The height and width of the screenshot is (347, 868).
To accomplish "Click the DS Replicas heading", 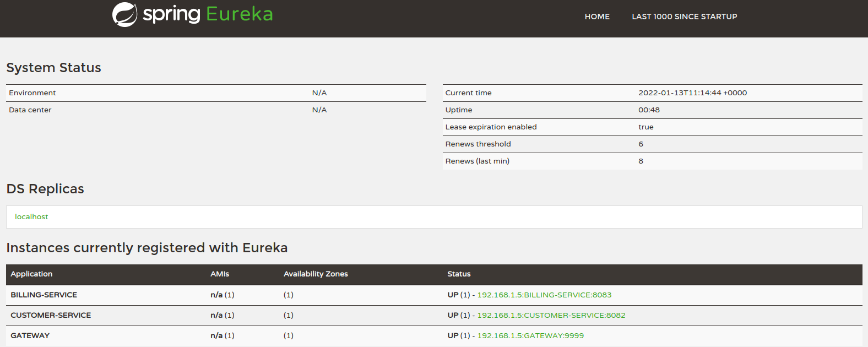I will tap(45, 189).
